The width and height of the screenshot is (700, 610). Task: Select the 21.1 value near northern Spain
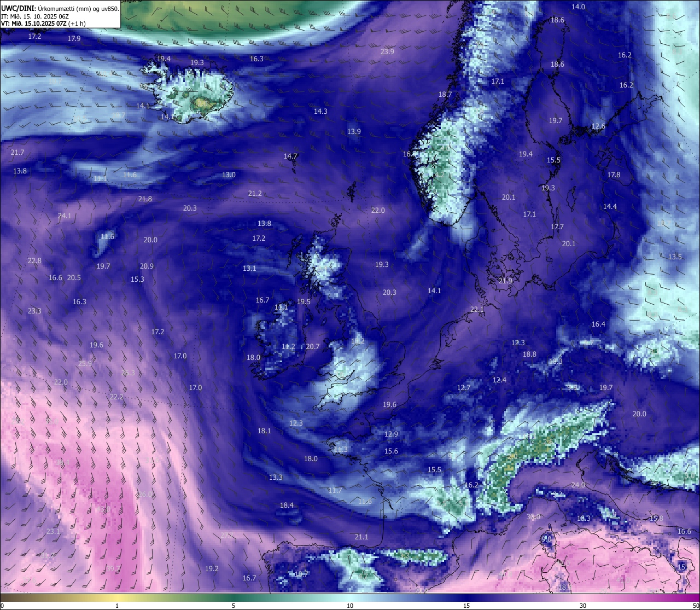click(x=361, y=537)
